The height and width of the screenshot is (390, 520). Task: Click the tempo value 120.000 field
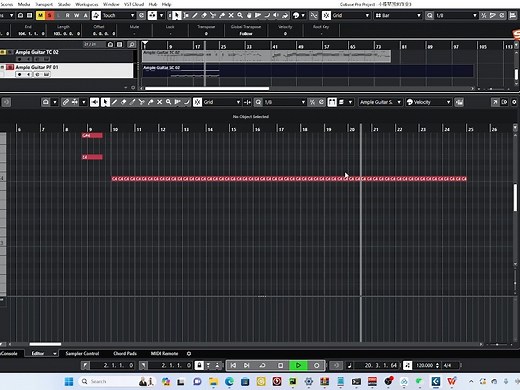(425, 365)
